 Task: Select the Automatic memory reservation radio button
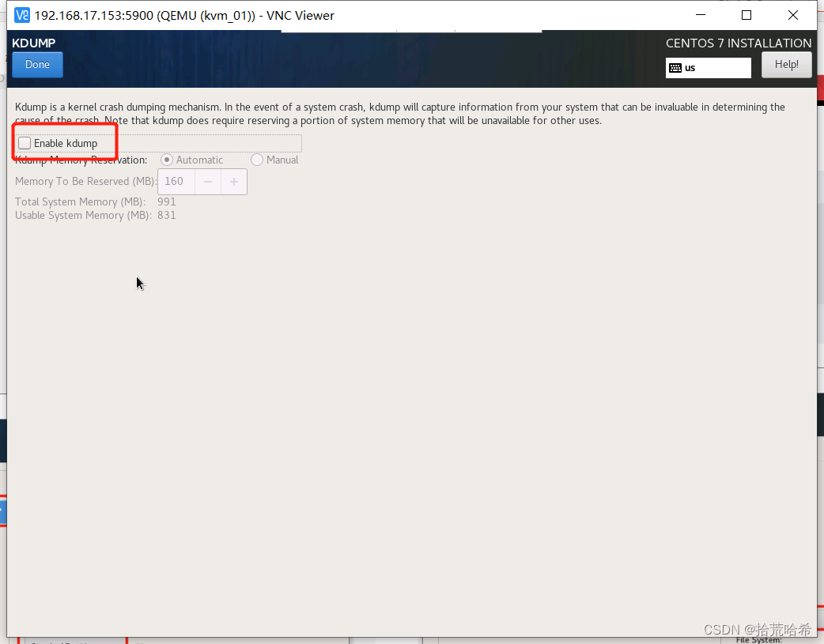[x=167, y=160]
